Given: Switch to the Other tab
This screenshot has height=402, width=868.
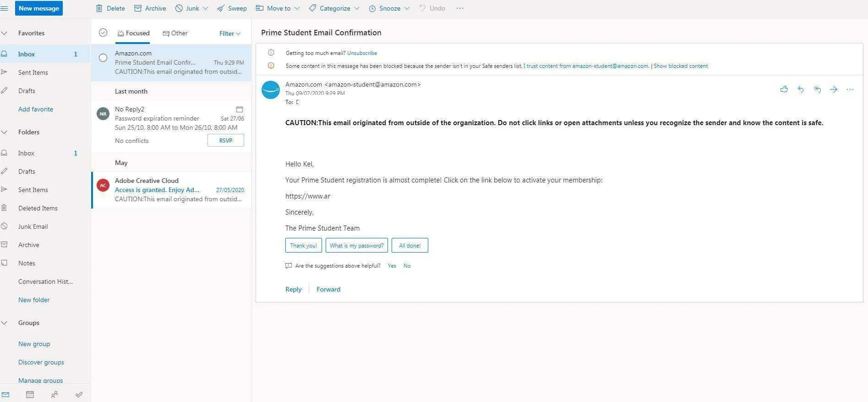Looking at the screenshot, I should [175, 33].
